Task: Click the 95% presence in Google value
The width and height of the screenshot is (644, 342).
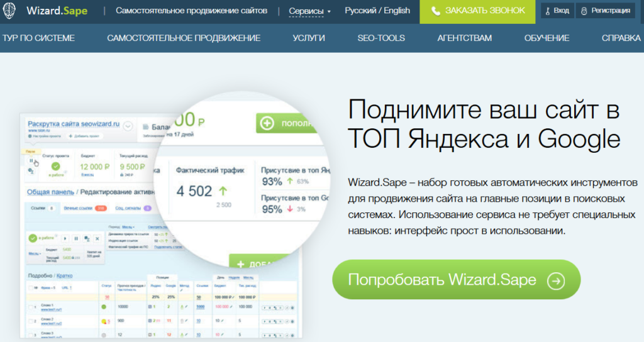Action: point(272,209)
